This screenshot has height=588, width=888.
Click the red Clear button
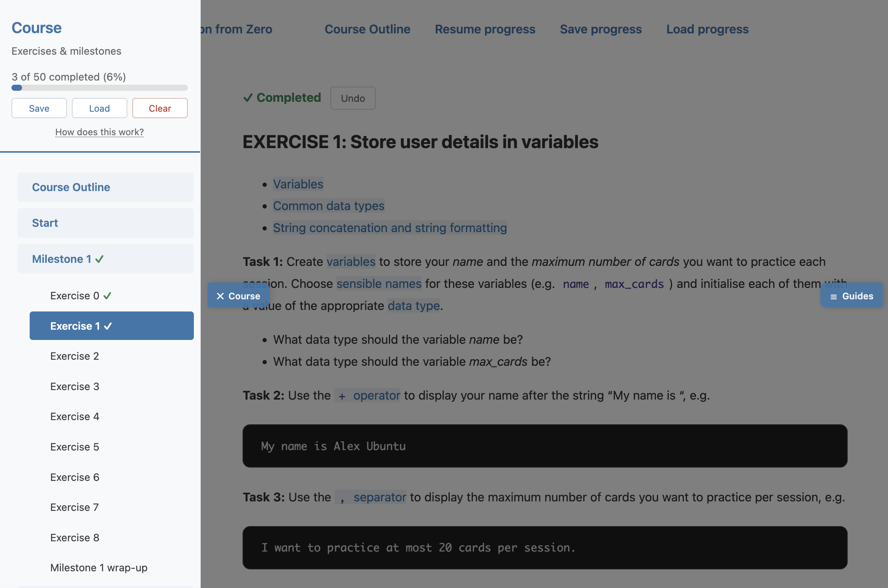tap(160, 108)
